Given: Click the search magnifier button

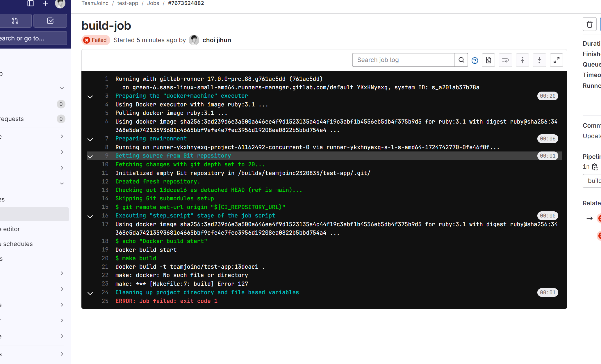Looking at the screenshot, I should (461, 60).
